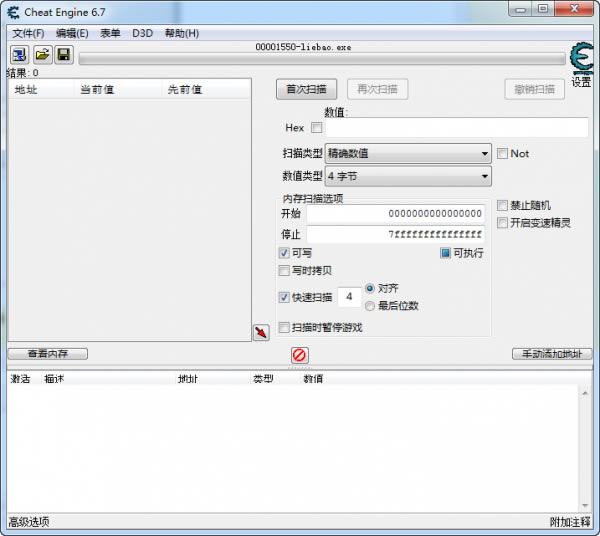Click the 当前值 column header
The height and width of the screenshot is (536, 600).
(118, 90)
